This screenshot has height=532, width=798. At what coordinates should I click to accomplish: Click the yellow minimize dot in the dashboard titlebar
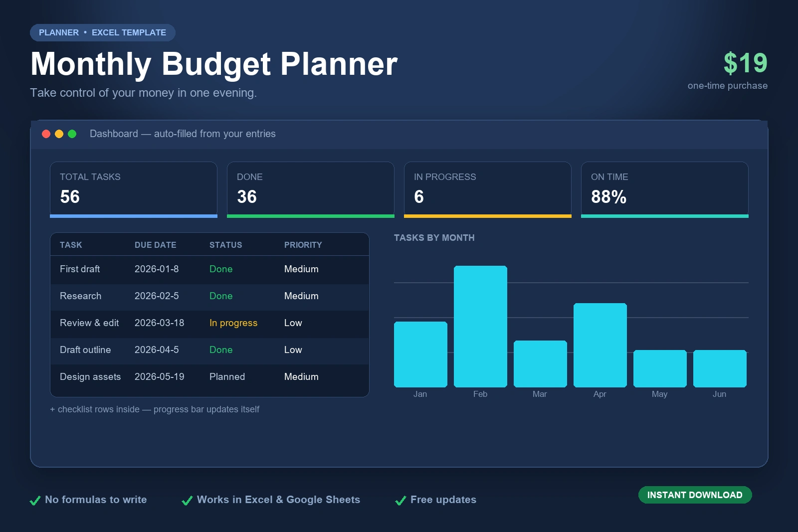(x=59, y=134)
